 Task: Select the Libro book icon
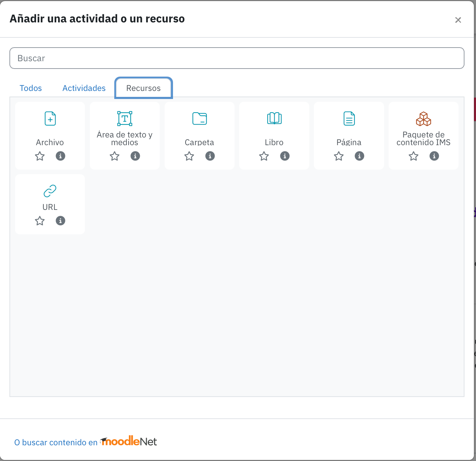tap(274, 119)
